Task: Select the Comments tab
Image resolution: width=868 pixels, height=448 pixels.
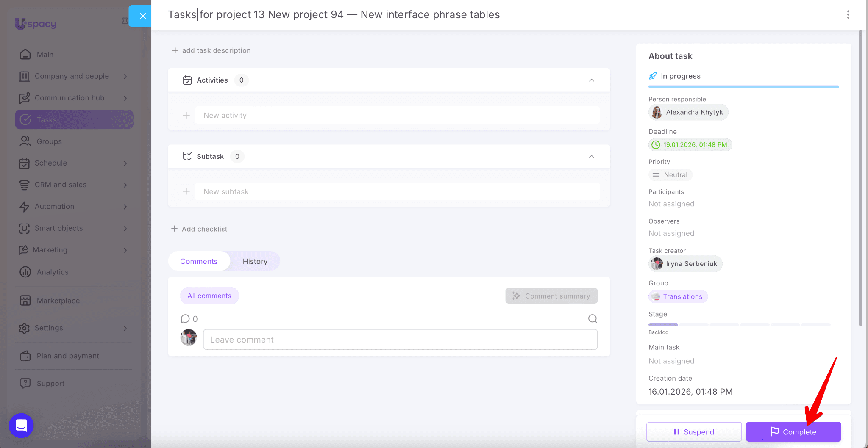Action: 199,261
